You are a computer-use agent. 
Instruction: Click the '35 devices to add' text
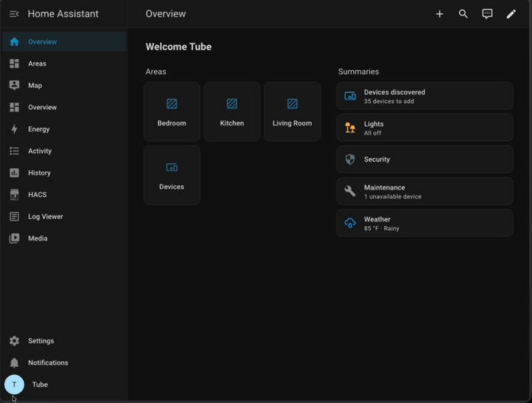pos(389,101)
